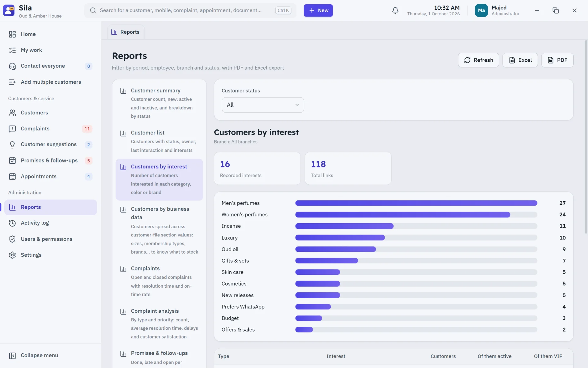Open Complaints in sidebar

[51, 128]
